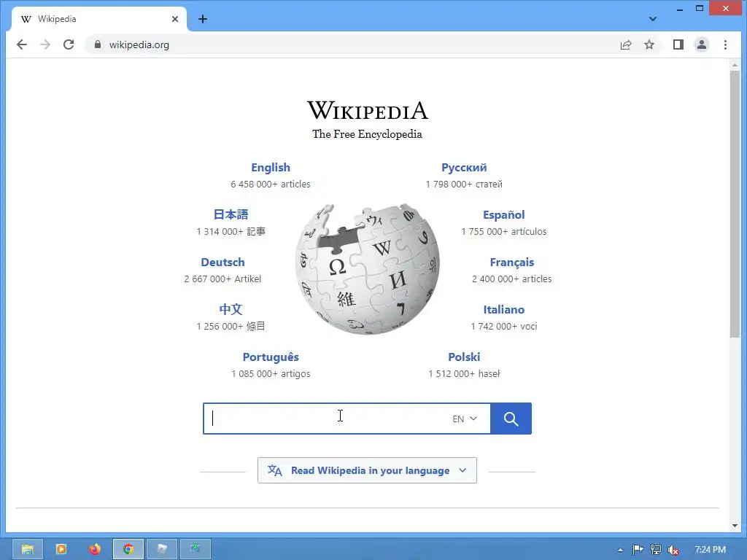
Task: Open File Explorer from the taskbar
Action: click(28, 549)
